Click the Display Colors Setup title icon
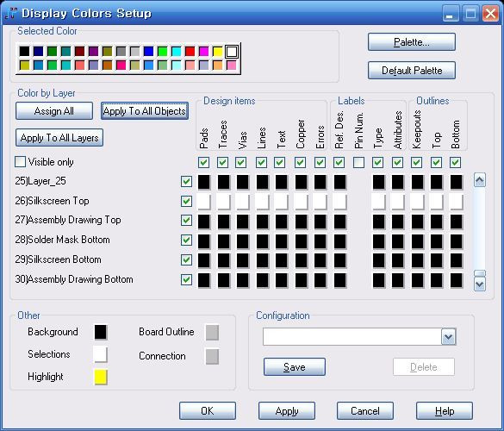Viewport: 504px width, 431px height. (x=11, y=13)
